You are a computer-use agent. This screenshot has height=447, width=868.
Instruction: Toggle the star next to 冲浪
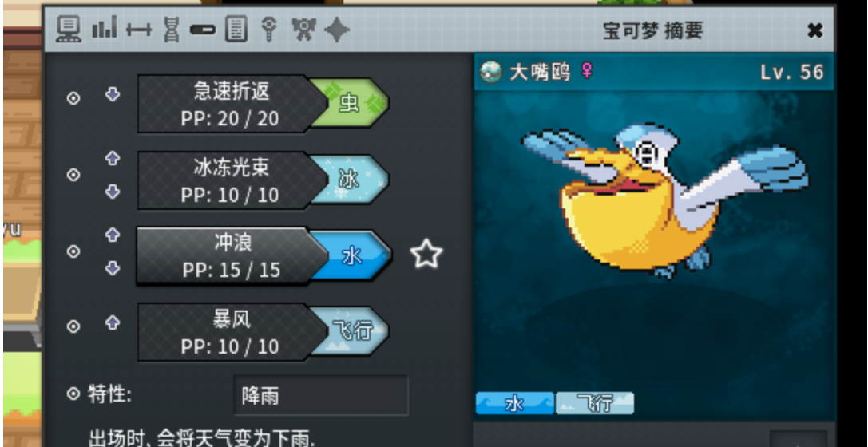coord(426,255)
